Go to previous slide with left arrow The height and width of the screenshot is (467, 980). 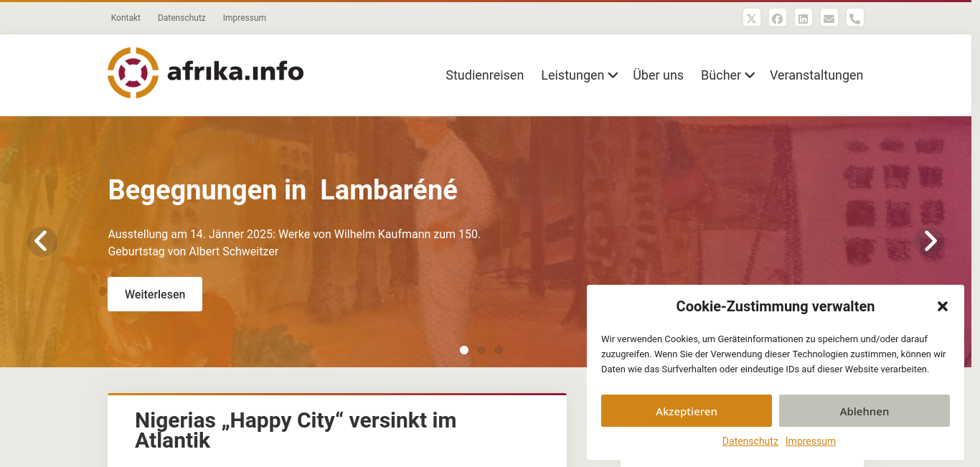coord(42,241)
